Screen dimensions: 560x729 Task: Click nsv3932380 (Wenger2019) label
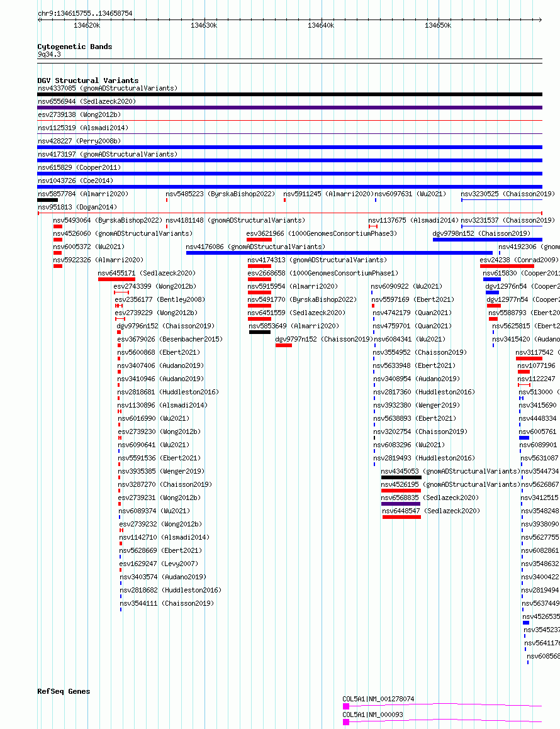417,405
